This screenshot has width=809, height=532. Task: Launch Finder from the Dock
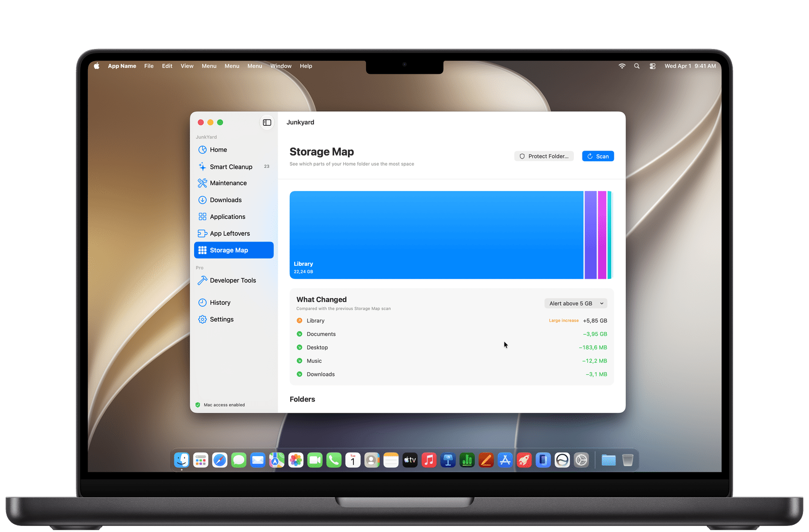(x=182, y=460)
